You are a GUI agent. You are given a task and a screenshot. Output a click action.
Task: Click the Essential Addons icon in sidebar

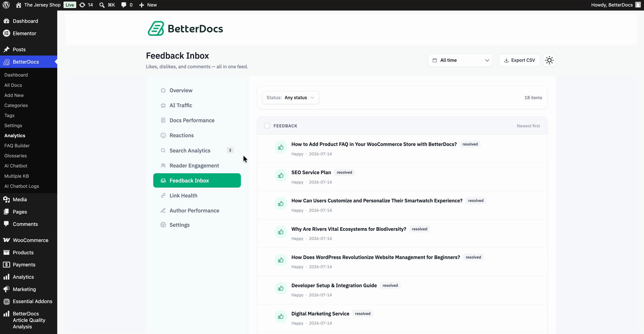click(x=6, y=302)
